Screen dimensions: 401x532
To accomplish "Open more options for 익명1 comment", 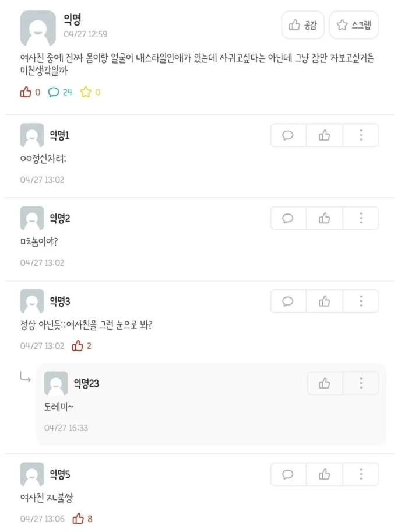I will (x=361, y=135).
